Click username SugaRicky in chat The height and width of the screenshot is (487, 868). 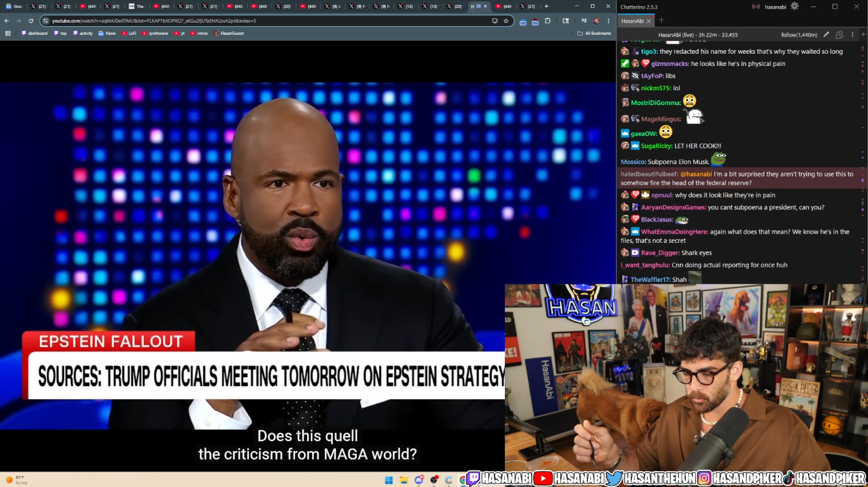click(656, 146)
